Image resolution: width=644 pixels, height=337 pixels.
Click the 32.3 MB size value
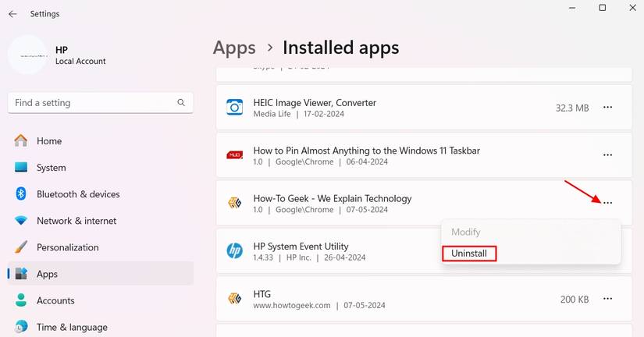tap(572, 108)
